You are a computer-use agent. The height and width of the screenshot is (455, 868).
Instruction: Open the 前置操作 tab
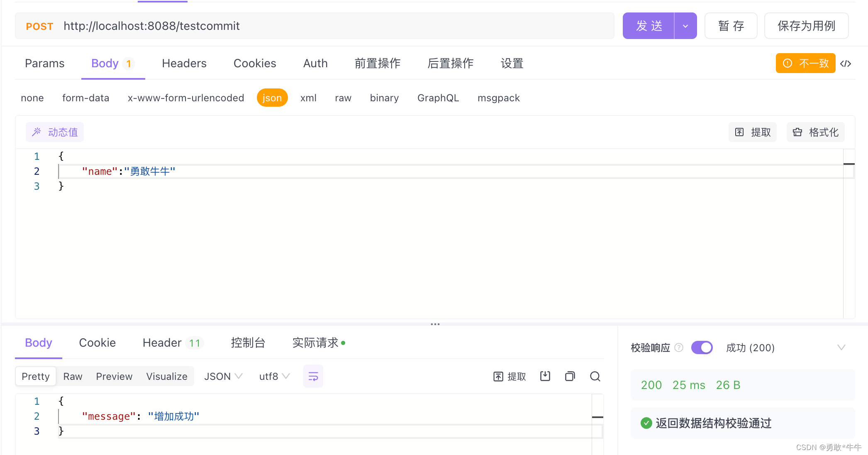[378, 64]
